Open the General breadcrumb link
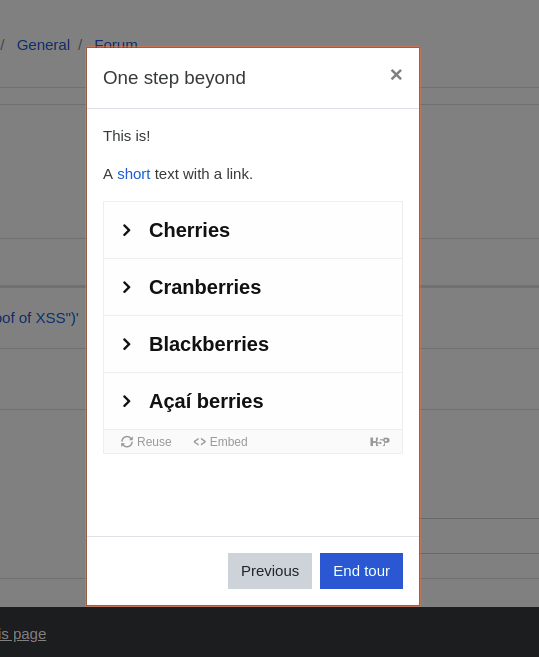 pyautogui.click(x=43, y=45)
